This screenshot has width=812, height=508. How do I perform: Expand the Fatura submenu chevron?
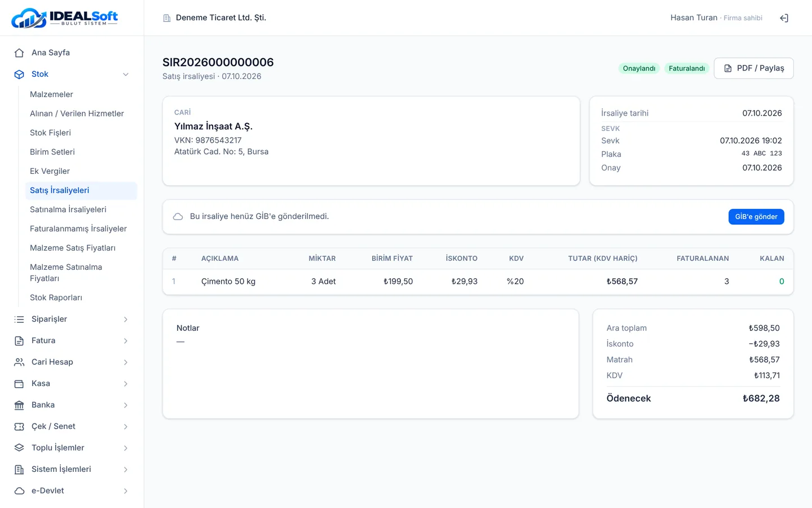[x=126, y=340]
